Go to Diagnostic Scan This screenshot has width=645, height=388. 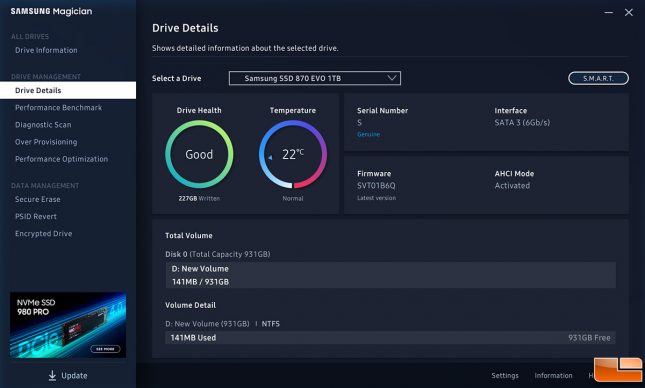(x=43, y=125)
